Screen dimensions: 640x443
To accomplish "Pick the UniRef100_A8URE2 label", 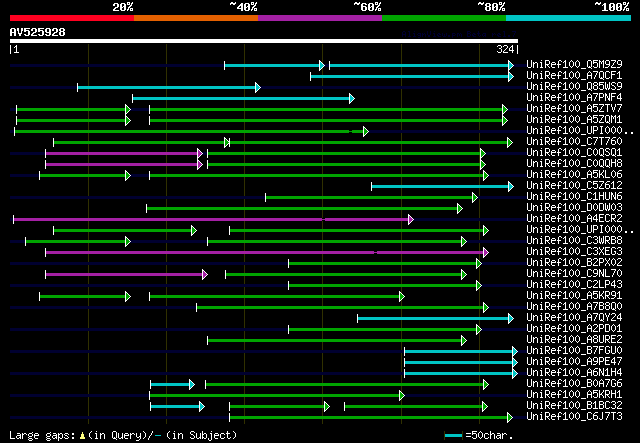I will click(x=574, y=340).
